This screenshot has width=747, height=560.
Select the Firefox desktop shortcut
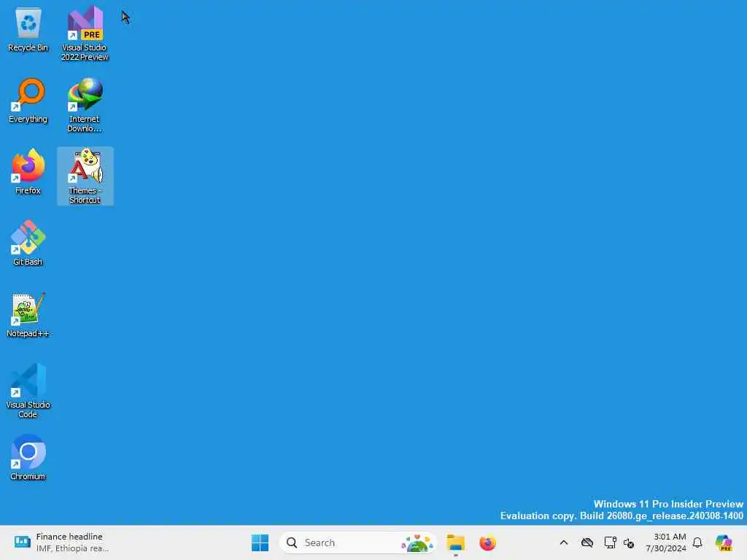(28, 172)
